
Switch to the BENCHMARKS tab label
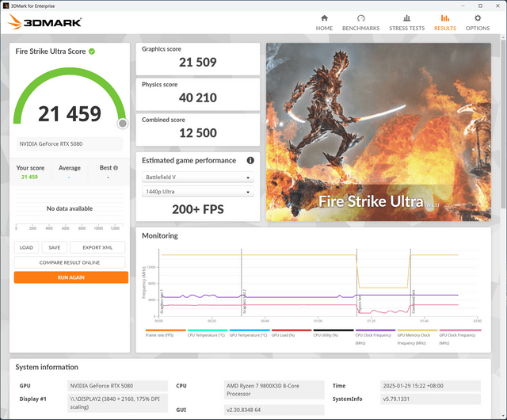(361, 29)
